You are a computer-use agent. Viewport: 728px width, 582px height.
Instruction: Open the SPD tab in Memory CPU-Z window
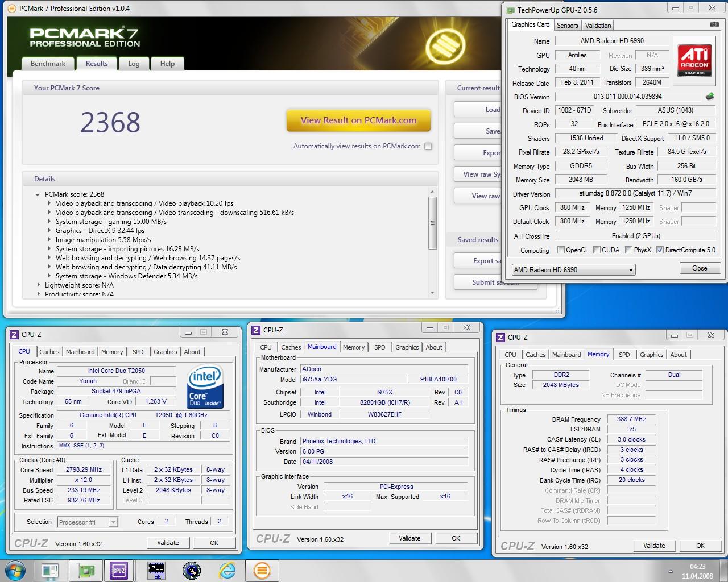624,355
